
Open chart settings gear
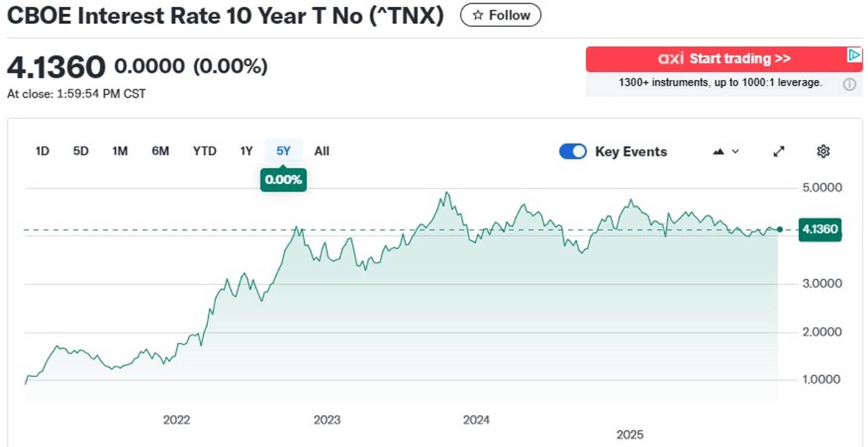tap(823, 151)
